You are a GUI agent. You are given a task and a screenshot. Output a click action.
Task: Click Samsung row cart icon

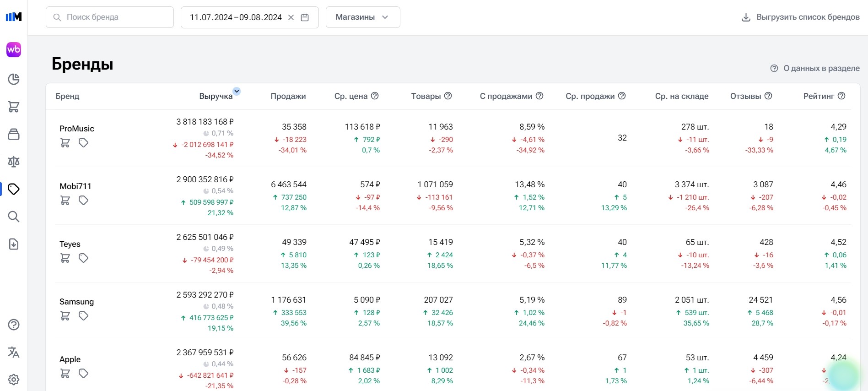point(65,316)
